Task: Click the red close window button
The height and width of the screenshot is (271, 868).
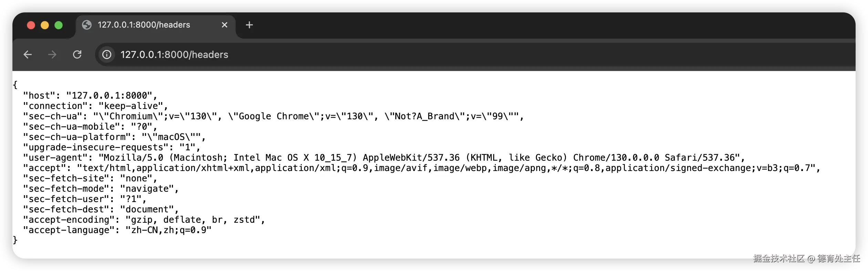Action: 31,25
